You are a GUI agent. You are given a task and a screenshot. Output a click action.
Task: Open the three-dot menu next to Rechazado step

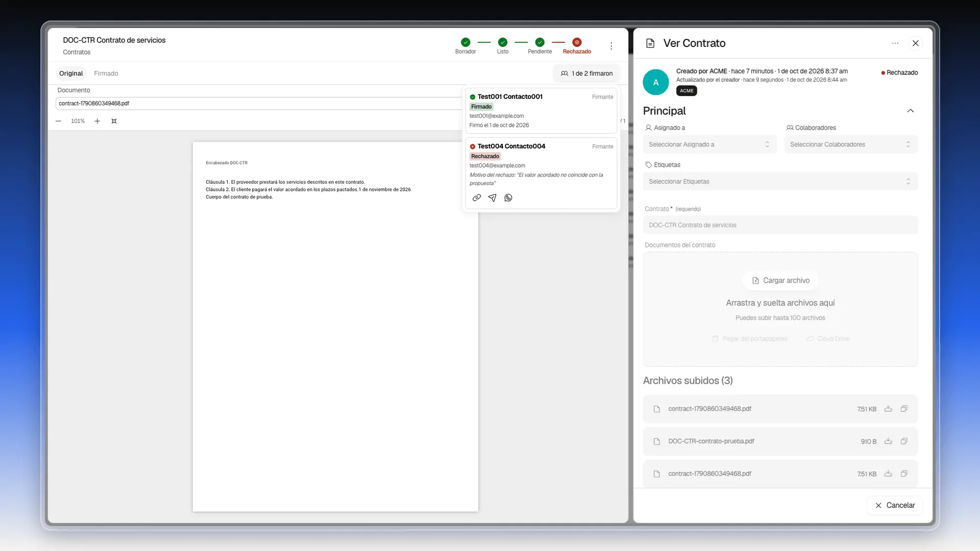point(611,46)
